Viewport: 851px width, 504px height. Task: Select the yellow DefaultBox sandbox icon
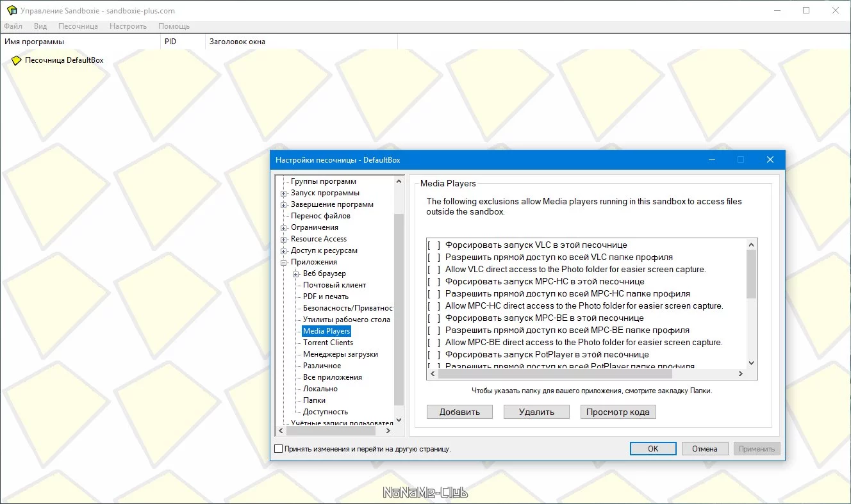point(17,60)
